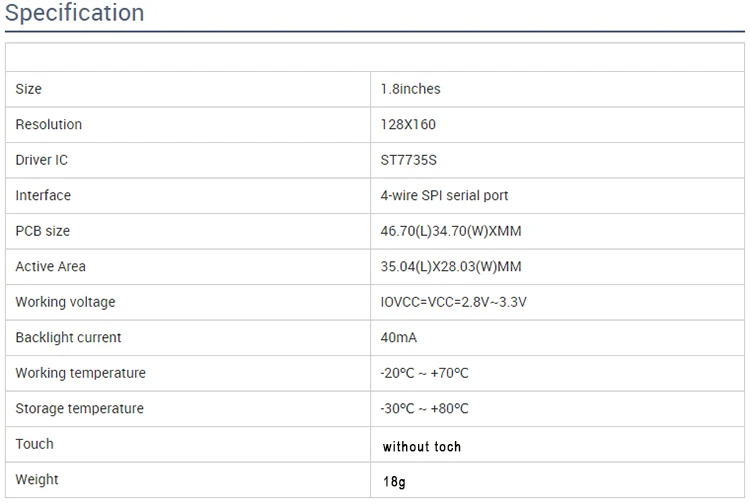Select the Driver IC label

pos(42,160)
